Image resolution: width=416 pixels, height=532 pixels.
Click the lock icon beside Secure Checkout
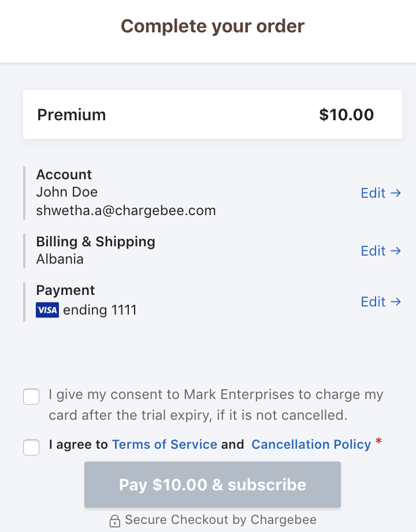pos(115,520)
